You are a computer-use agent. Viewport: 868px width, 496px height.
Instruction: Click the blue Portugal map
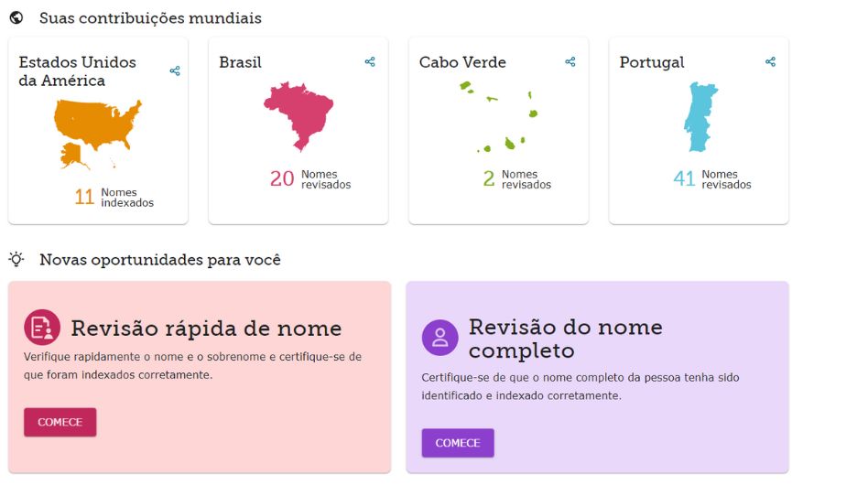[x=700, y=117]
